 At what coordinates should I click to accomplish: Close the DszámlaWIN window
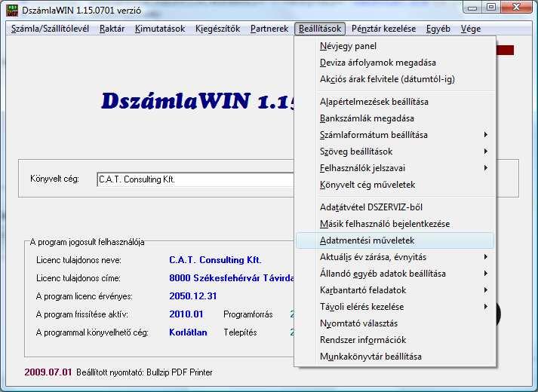coord(516,8)
